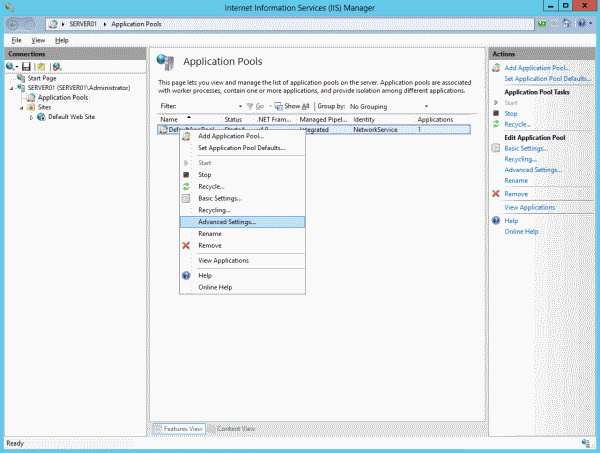Sort by the Name column header
600x453 pixels.
pyautogui.click(x=189, y=120)
